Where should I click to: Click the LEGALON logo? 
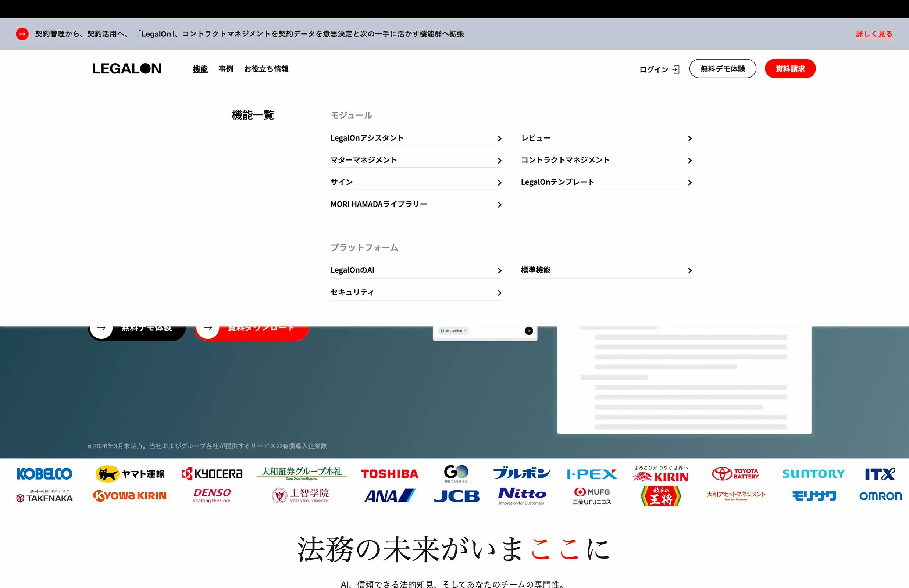point(127,69)
